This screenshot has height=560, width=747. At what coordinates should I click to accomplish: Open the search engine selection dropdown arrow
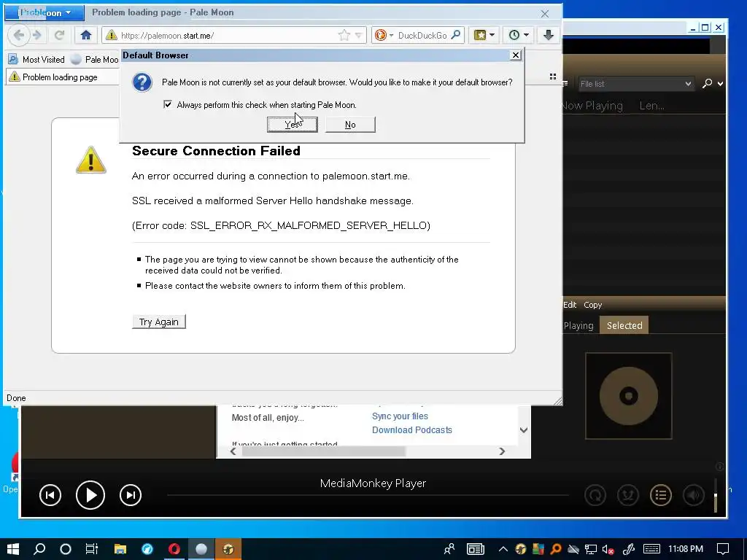(x=391, y=35)
